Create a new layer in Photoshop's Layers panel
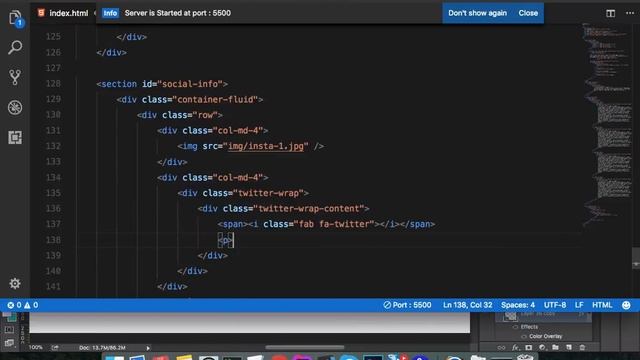The width and height of the screenshot is (640, 360). point(569,348)
